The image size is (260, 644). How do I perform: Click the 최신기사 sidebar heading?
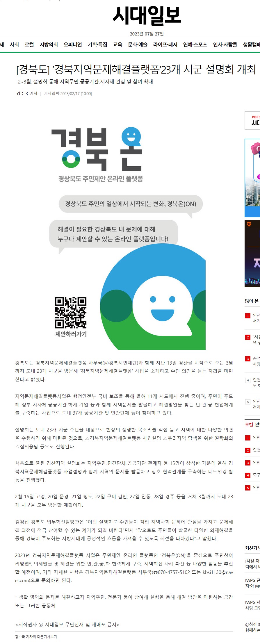[x=252, y=548]
